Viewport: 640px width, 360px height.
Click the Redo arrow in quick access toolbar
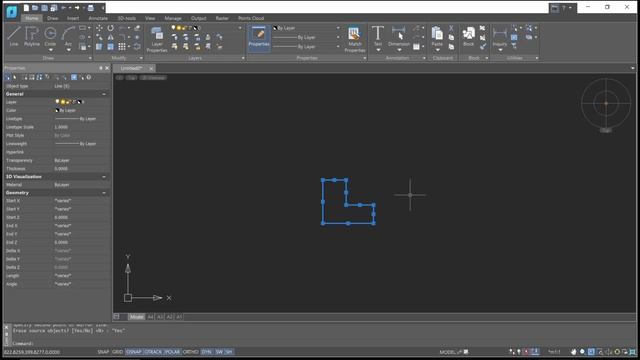[77, 8]
